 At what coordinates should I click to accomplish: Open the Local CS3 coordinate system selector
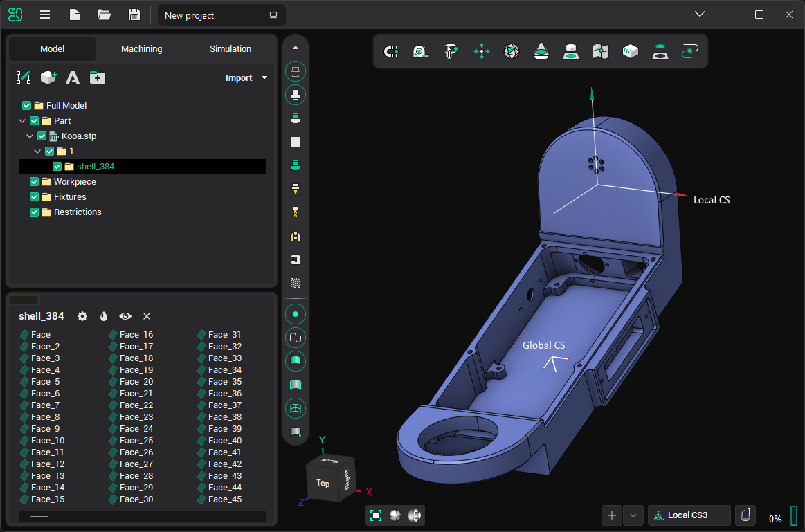pyautogui.click(x=689, y=515)
